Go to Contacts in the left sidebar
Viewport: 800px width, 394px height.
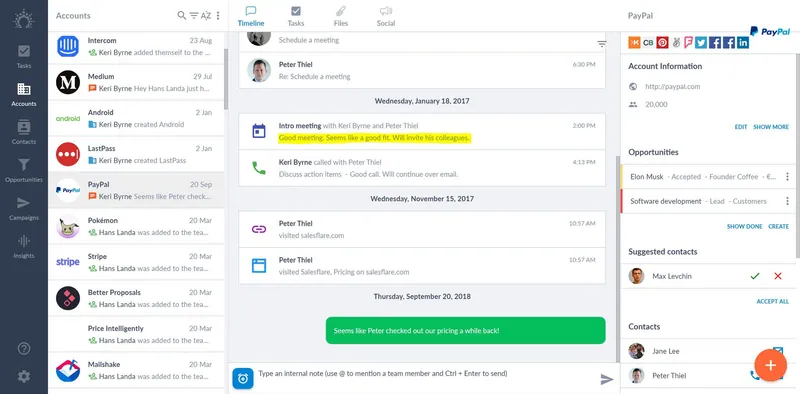[x=23, y=132]
